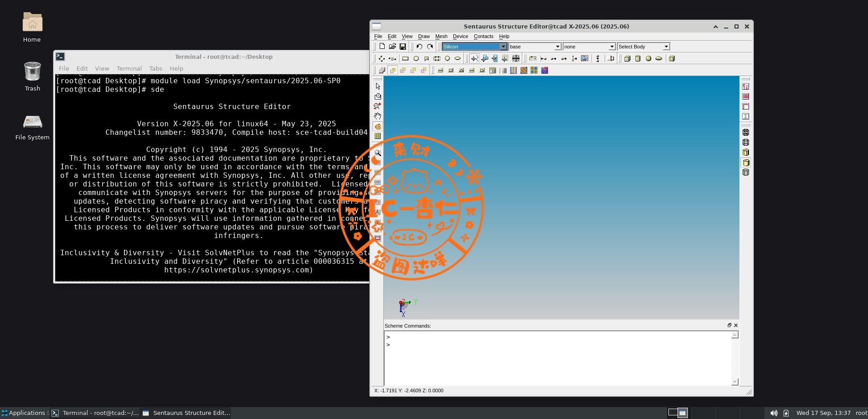
Task: Open the Silicon material dropdown
Action: pos(503,47)
